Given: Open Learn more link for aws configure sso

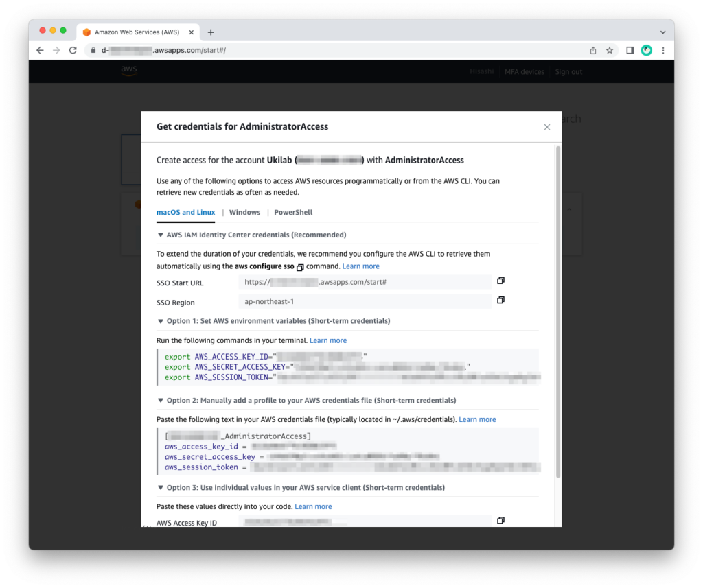Looking at the screenshot, I should (x=361, y=266).
